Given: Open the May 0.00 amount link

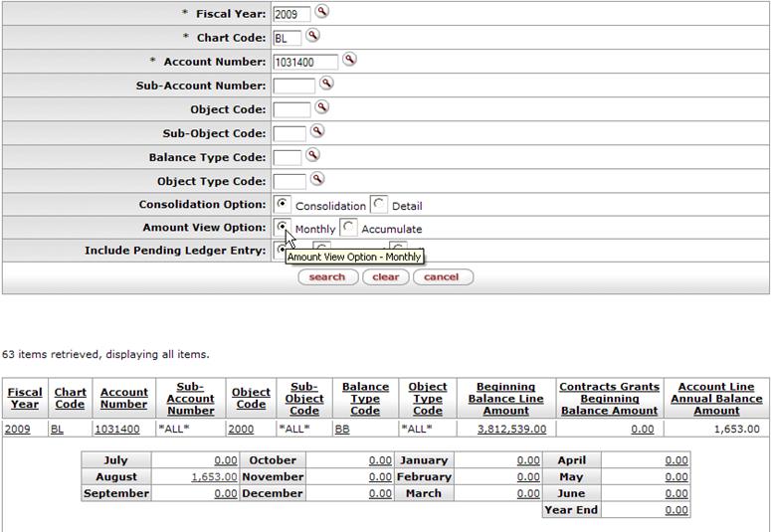Looking at the screenshot, I should (x=676, y=477).
